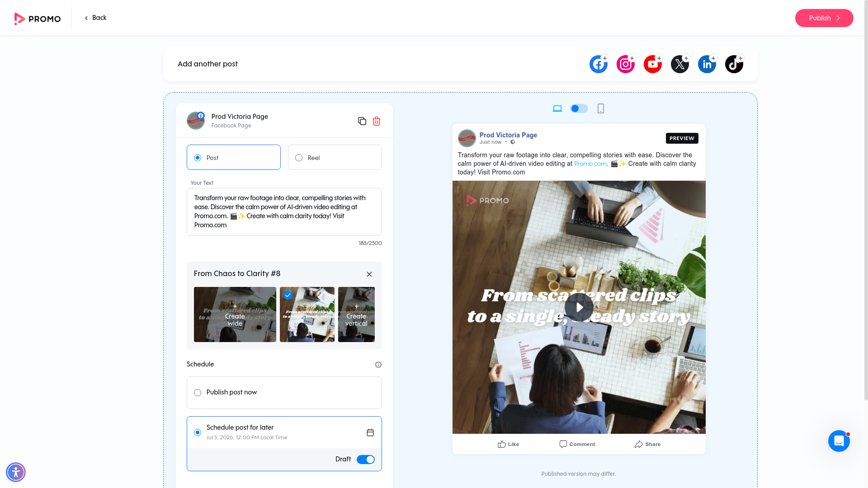Screen dimensions: 868x488
Task: Add a YouTube post
Action: 653,64
